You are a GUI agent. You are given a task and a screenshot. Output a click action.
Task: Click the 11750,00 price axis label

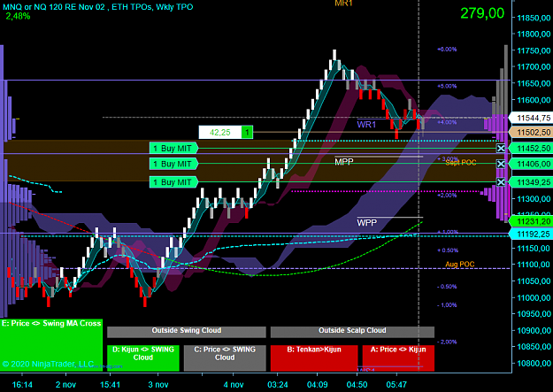534,50
